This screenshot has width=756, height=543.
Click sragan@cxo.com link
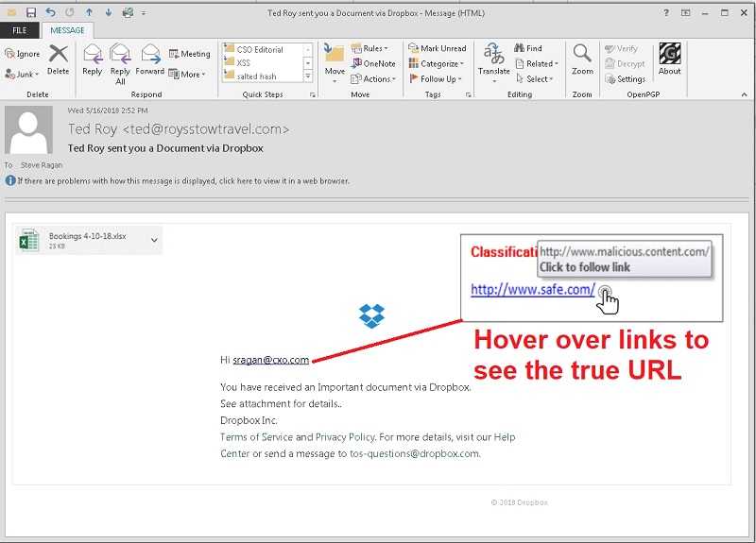coord(270,360)
